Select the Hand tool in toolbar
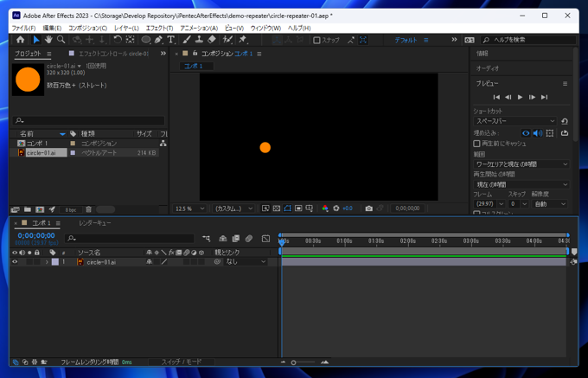Screen dimensions: 588x378 tap(48, 40)
